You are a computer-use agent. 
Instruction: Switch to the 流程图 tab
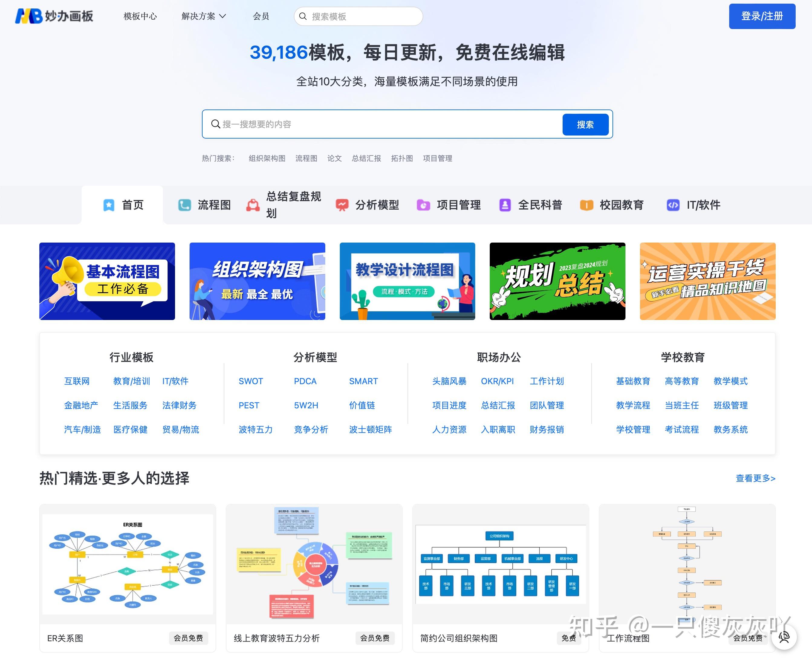point(204,205)
